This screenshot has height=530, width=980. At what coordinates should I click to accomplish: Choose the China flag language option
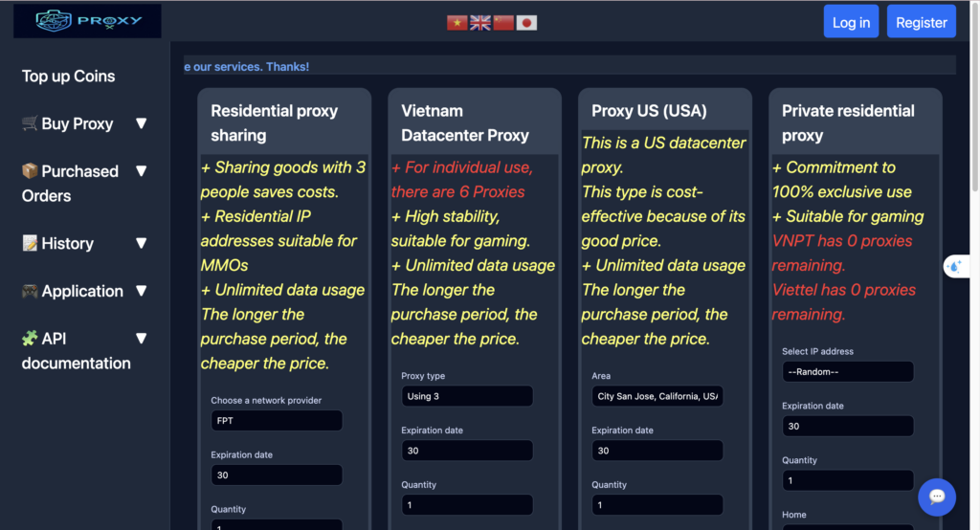pos(503,23)
